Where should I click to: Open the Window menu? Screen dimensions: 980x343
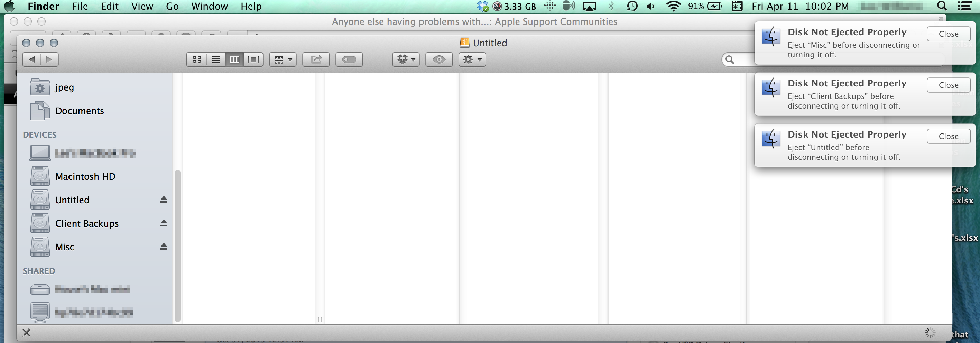click(x=210, y=7)
